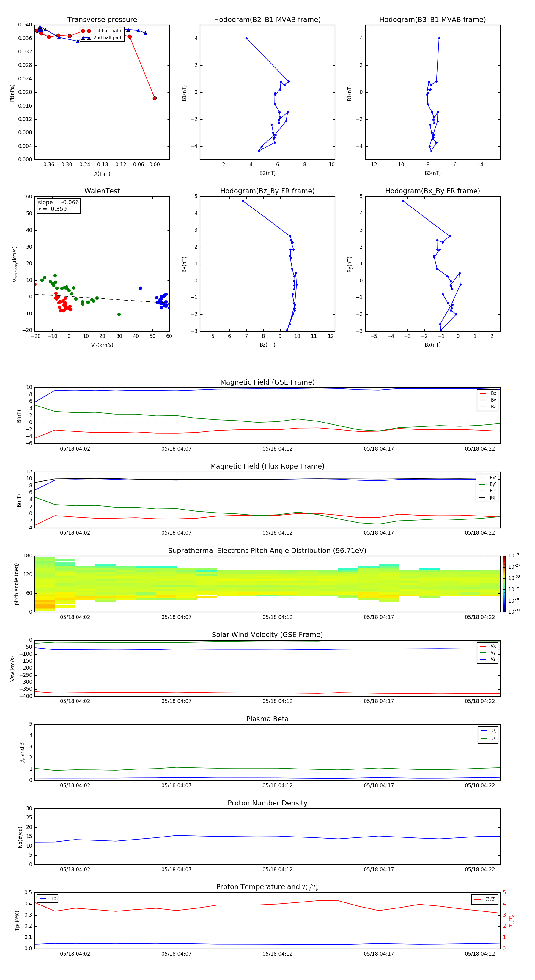Click the '1st half path' legend entry
The height and width of the screenshot is (980, 535).
tap(101, 31)
